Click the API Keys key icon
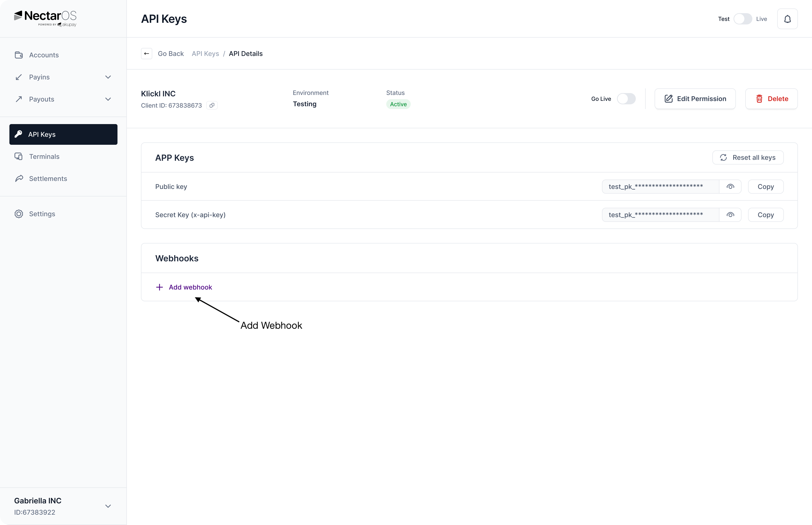 point(18,134)
